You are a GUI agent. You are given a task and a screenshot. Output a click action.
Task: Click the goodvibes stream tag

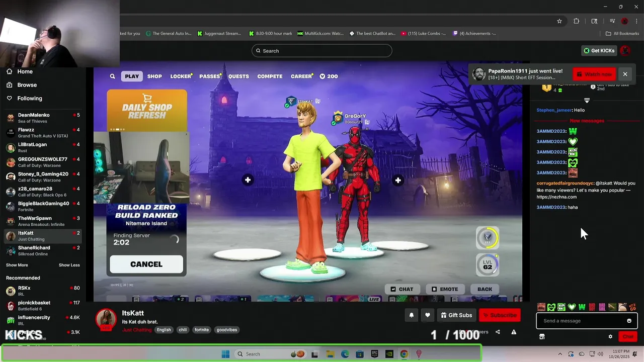(227, 330)
